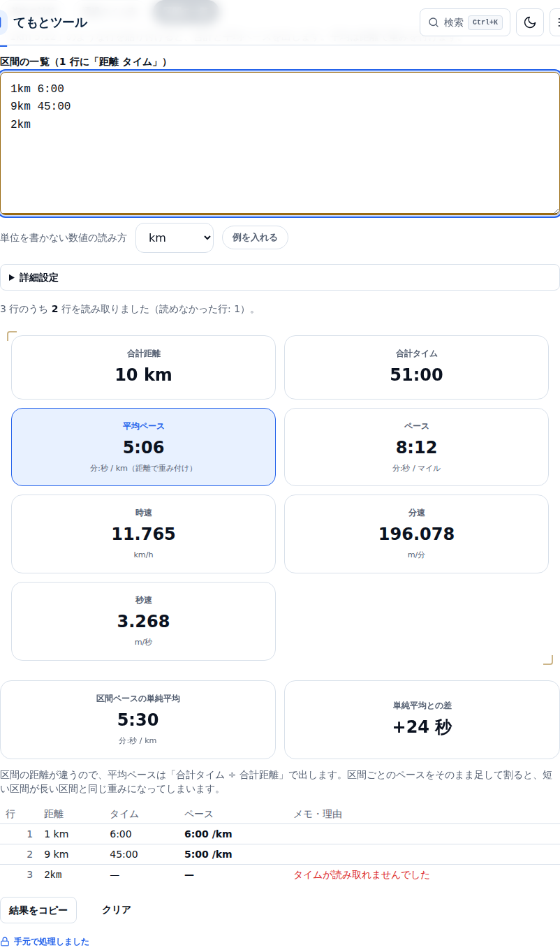Select the 分速 196.078 card

[x=416, y=534]
